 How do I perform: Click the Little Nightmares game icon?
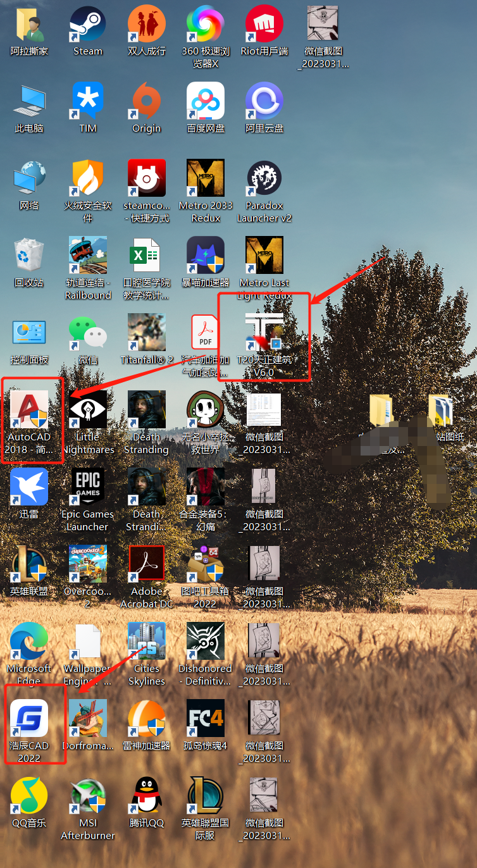tap(88, 410)
